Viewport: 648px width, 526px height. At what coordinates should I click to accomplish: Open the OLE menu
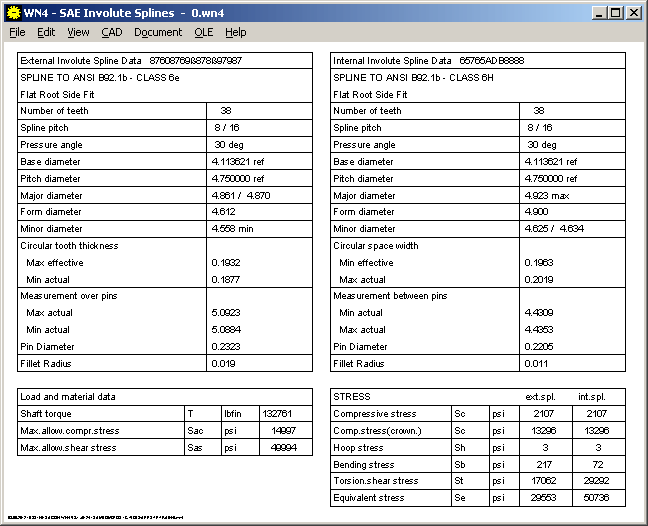(203, 32)
